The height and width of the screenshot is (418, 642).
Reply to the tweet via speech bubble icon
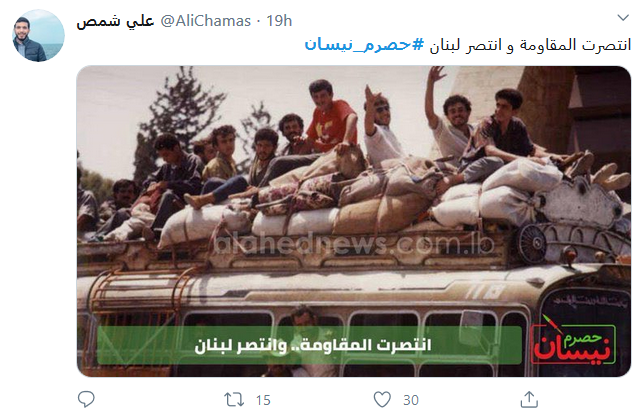point(86,399)
